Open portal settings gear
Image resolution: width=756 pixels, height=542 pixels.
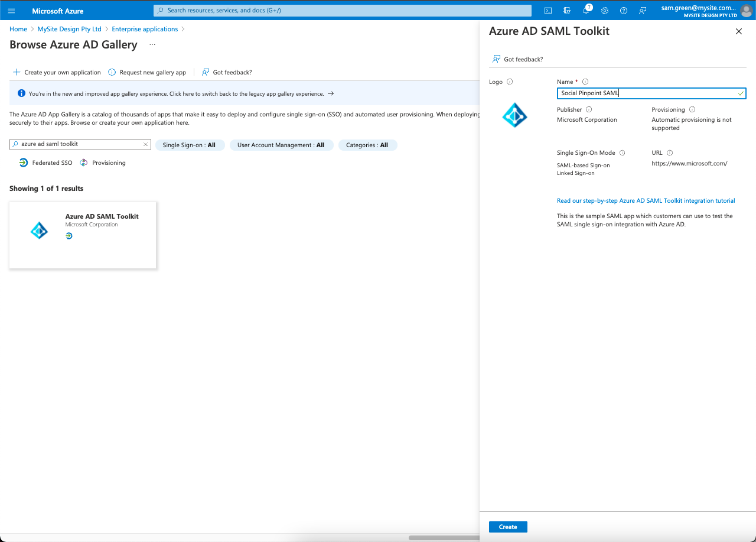(x=605, y=11)
